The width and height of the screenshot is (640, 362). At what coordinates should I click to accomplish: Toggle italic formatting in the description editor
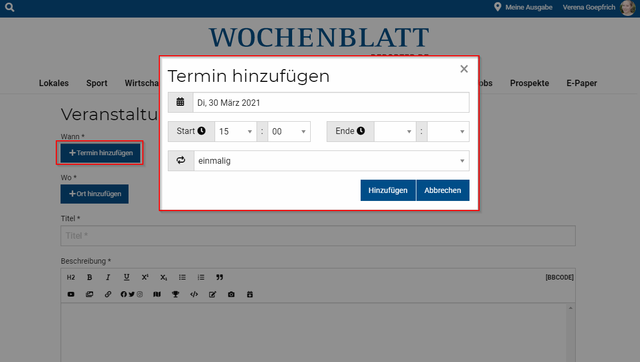[108, 278]
